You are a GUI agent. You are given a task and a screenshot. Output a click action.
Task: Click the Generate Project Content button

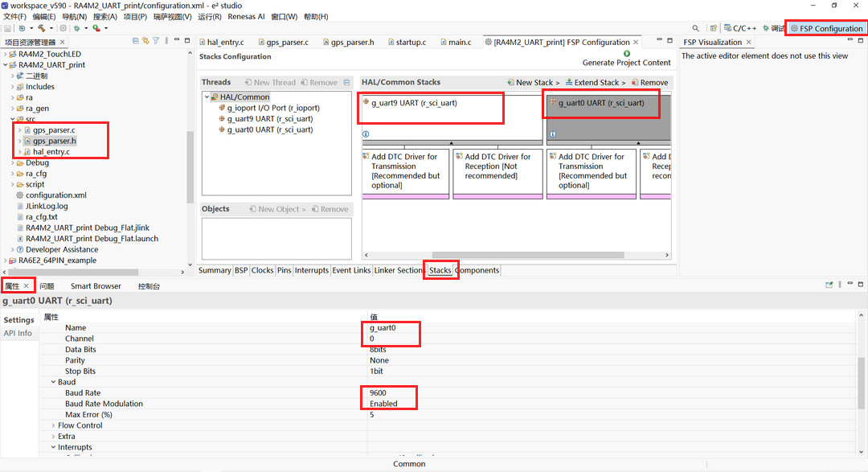626,58
